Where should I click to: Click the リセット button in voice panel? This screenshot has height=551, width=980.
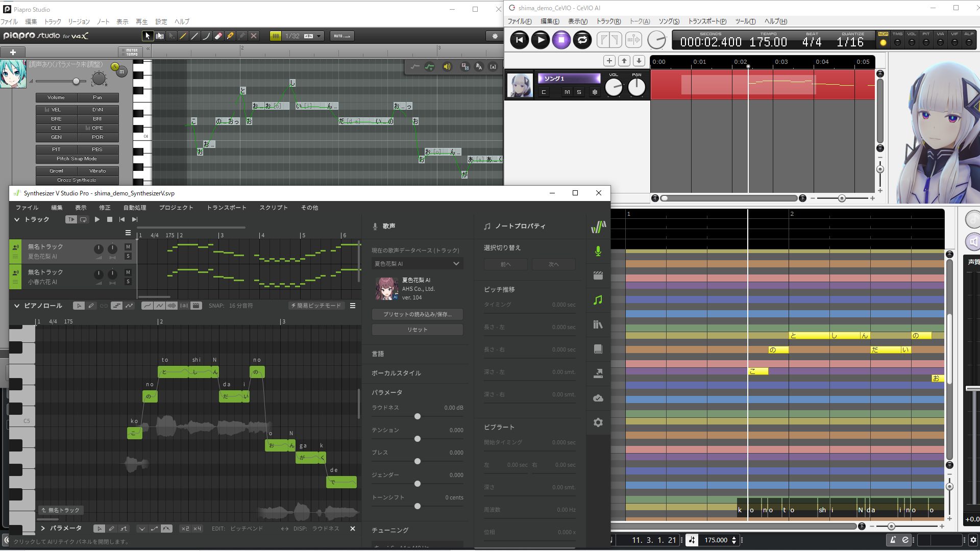[417, 330]
